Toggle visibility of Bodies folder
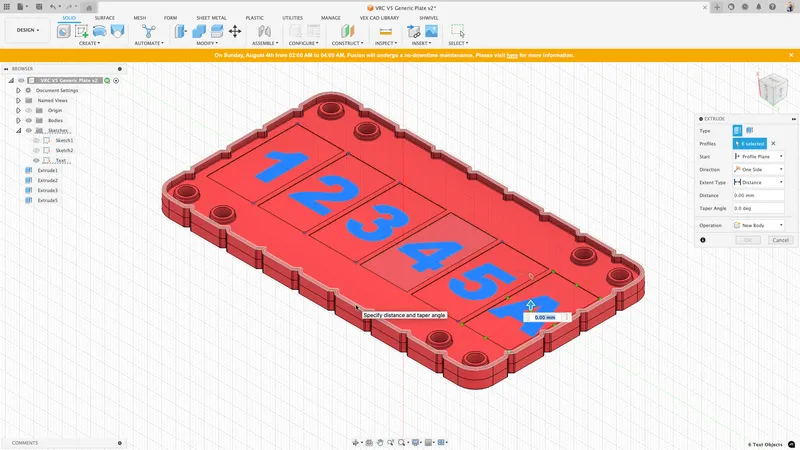This screenshot has height=450, width=800. [29, 120]
